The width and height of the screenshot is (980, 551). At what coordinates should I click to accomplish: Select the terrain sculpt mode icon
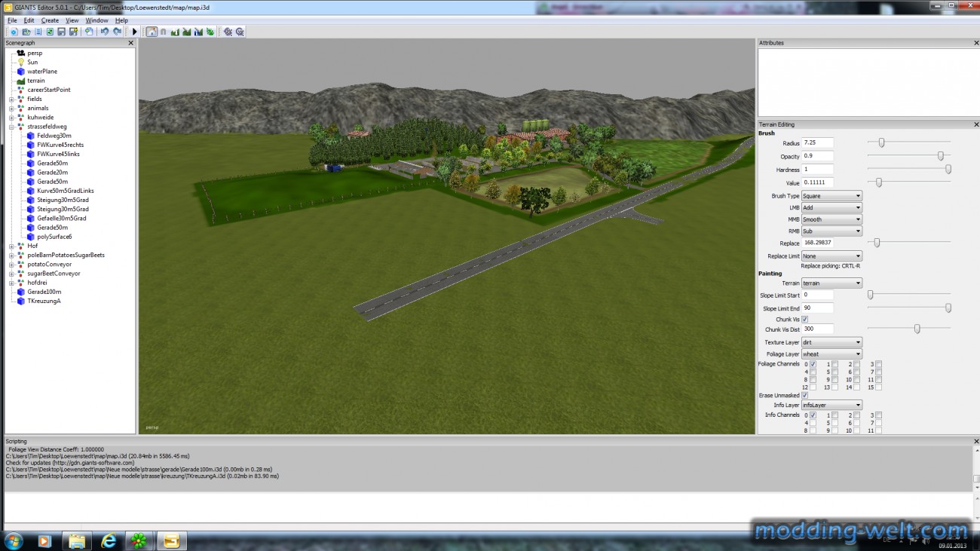(x=175, y=32)
